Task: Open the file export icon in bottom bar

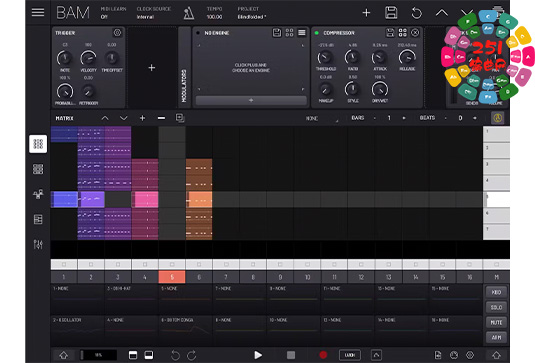Action: 438,355
